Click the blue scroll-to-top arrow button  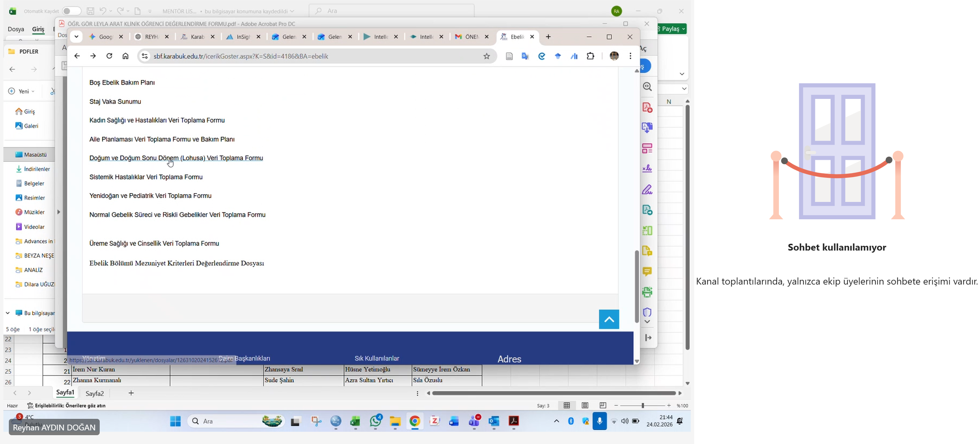click(x=609, y=319)
